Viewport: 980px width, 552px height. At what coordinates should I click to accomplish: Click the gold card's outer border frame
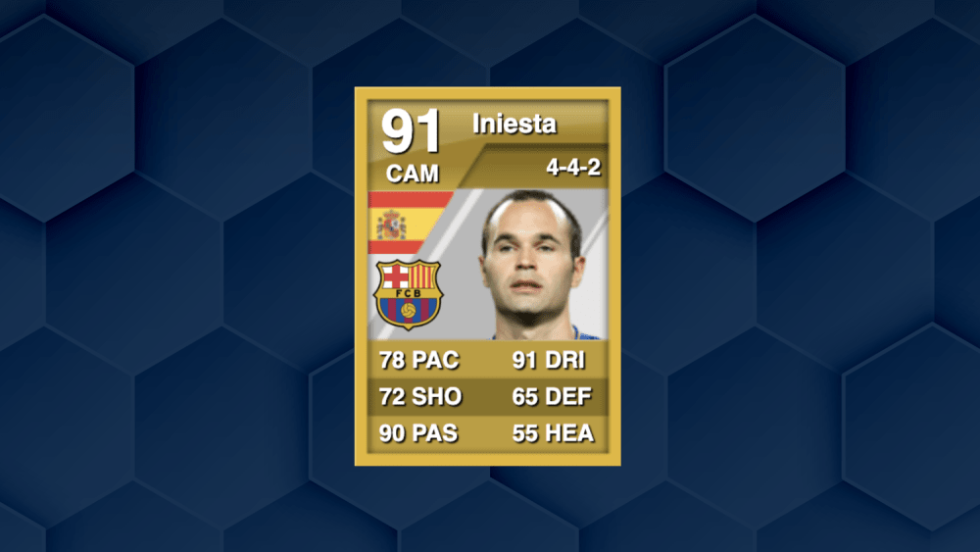point(487,92)
